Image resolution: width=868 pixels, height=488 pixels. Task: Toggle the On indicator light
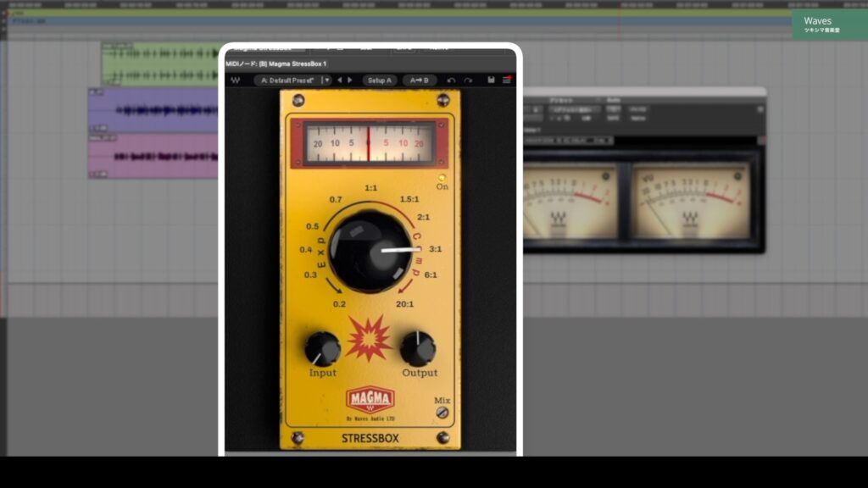click(x=442, y=177)
